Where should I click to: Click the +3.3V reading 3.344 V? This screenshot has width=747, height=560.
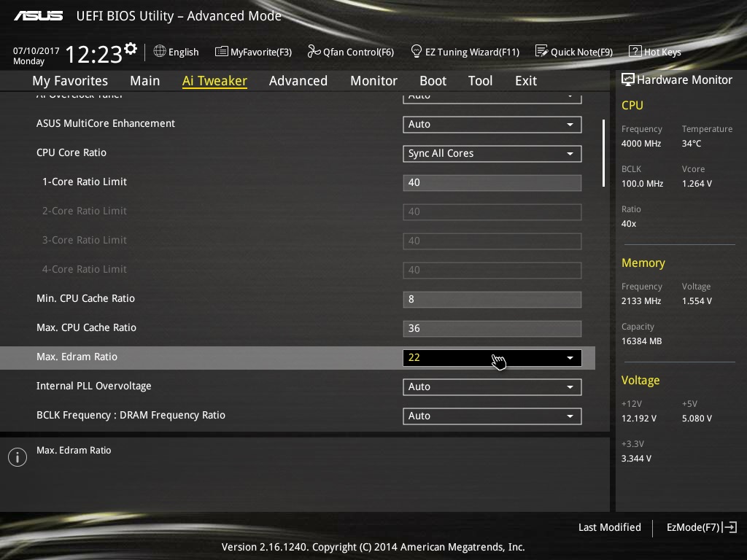click(636, 458)
